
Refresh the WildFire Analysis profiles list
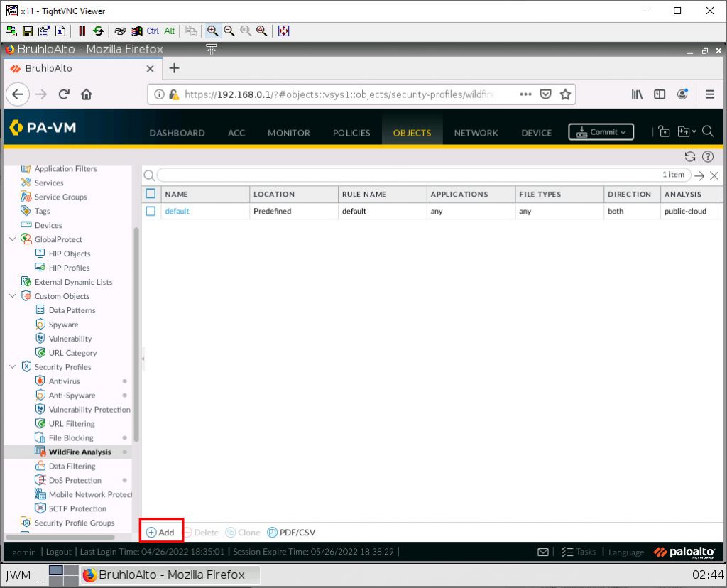[x=689, y=157]
